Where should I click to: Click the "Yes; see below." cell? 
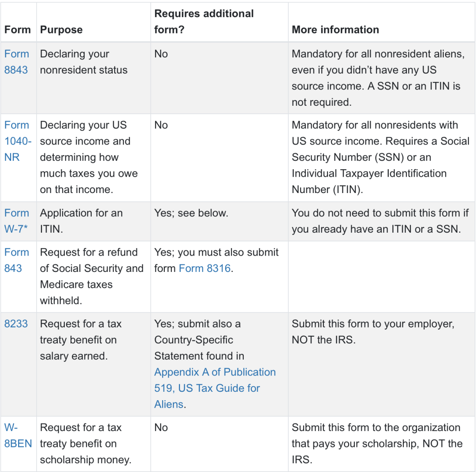click(191, 213)
